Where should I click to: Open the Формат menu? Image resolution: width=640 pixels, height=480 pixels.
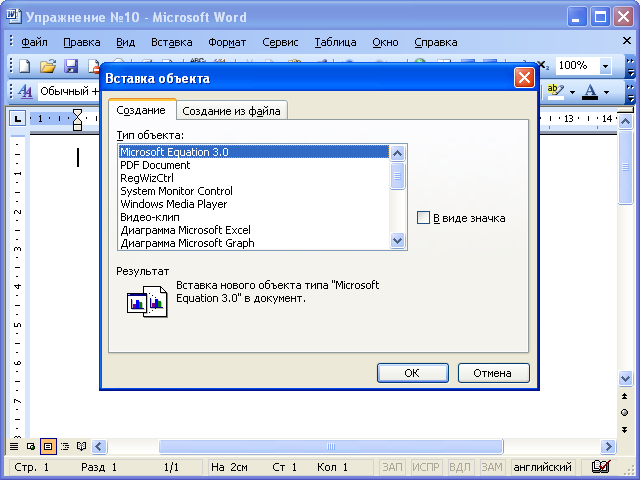point(227,42)
